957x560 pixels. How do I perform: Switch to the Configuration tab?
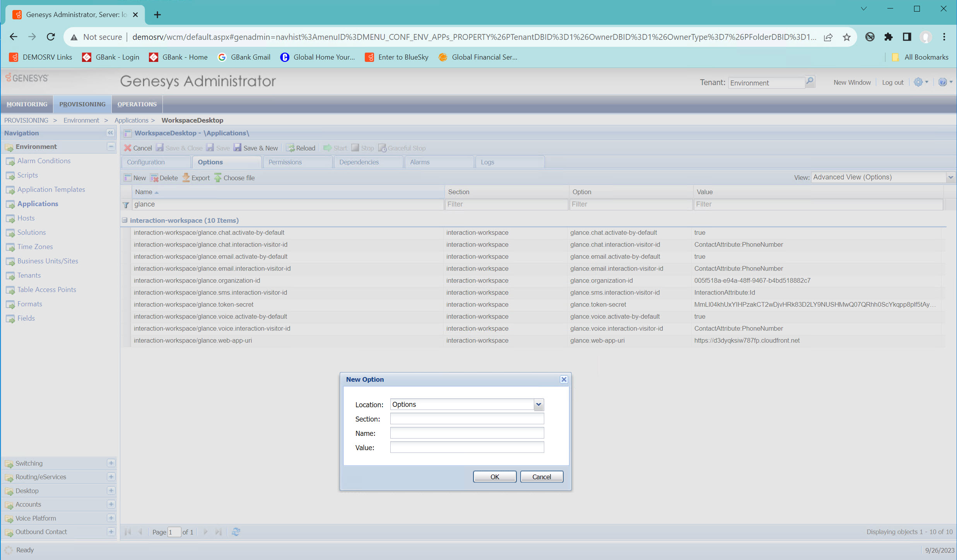pos(156,162)
